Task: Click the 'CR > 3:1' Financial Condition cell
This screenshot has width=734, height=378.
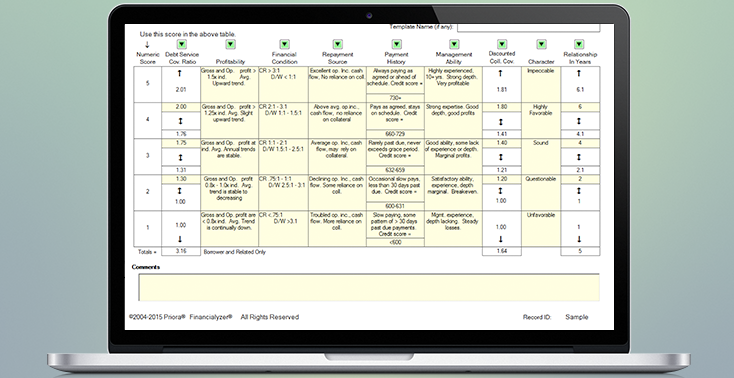Action: (x=283, y=84)
